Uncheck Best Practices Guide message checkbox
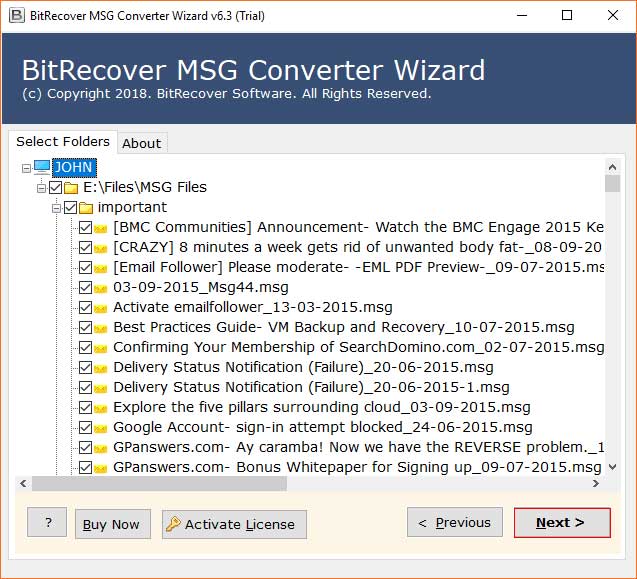The height and width of the screenshot is (579, 637). (85, 327)
